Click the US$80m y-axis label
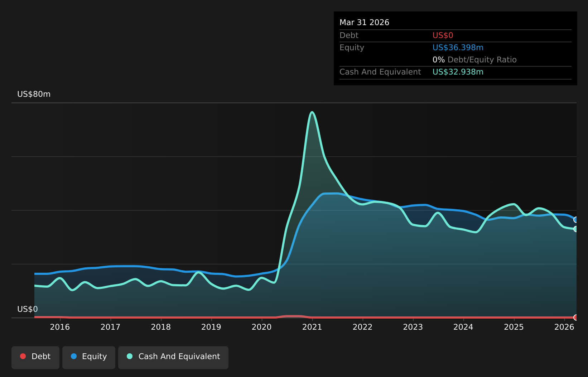 pyautogui.click(x=34, y=94)
